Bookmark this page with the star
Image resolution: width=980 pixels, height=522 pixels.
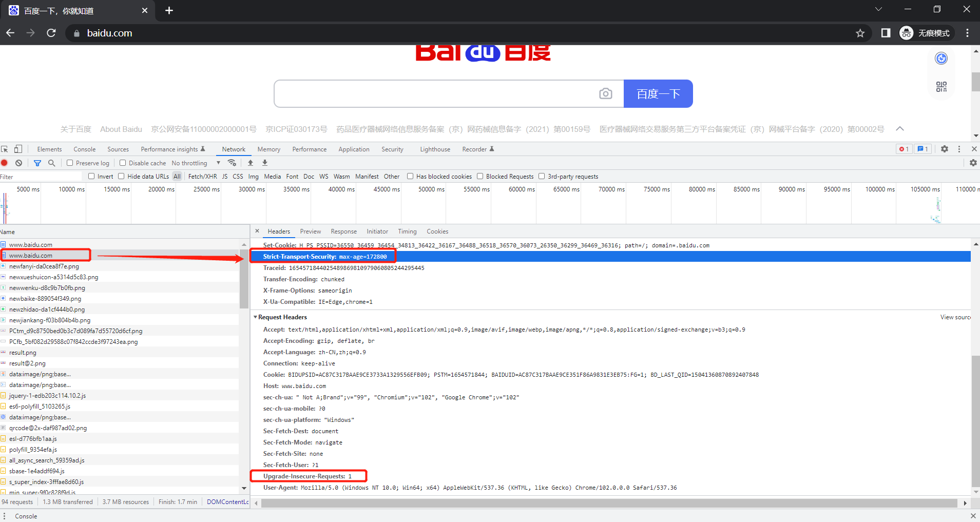click(860, 33)
